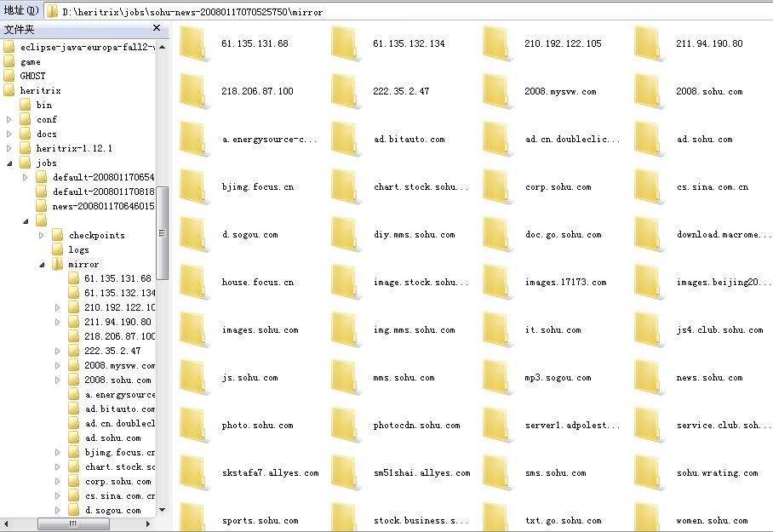Image resolution: width=773 pixels, height=532 pixels.
Task: Select the it.sohu.com folder icon
Action: point(496,330)
